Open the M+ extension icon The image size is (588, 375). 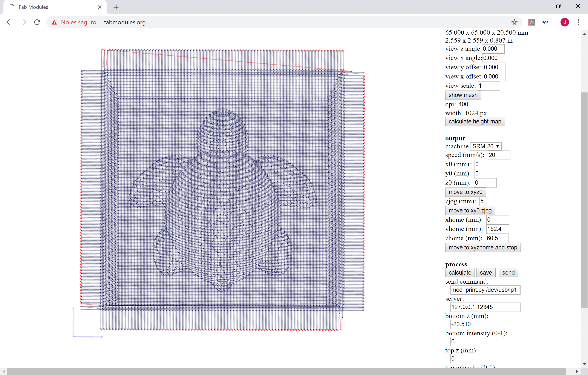tap(545, 22)
